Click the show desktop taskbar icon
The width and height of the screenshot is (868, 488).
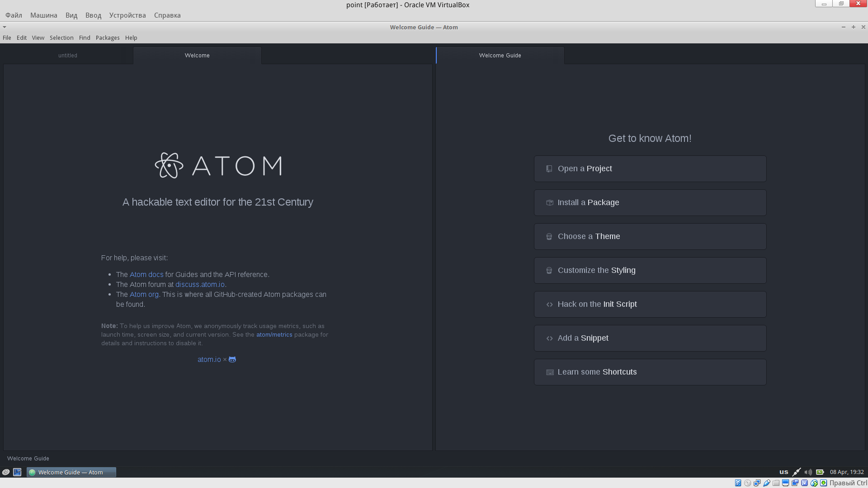17,472
